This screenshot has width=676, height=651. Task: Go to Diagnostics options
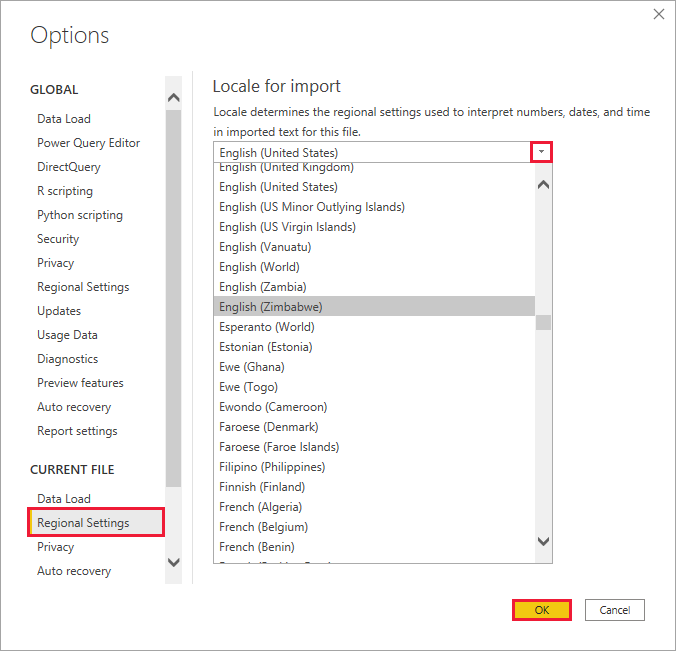(67, 359)
